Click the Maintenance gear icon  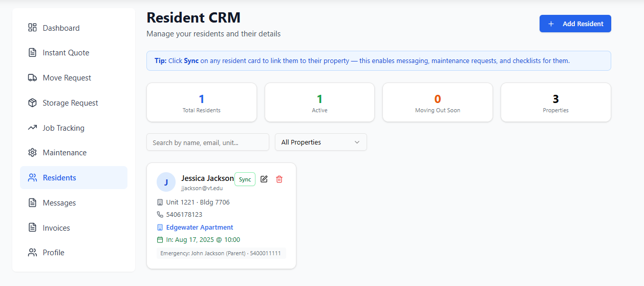pyautogui.click(x=32, y=153)
